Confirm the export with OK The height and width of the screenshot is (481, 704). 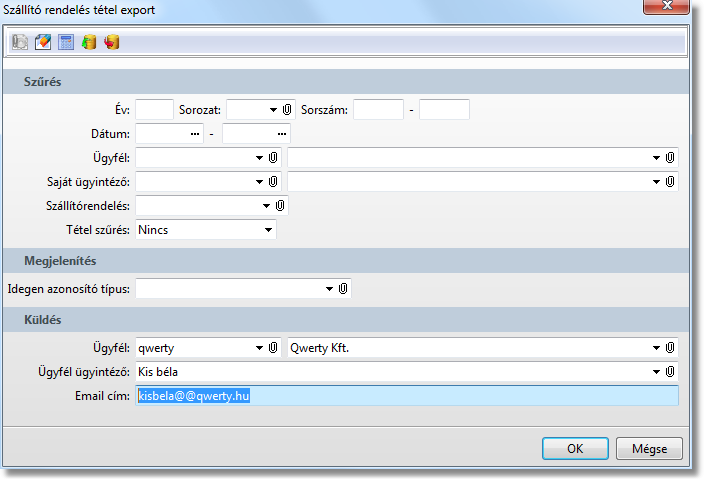(575, 449)
